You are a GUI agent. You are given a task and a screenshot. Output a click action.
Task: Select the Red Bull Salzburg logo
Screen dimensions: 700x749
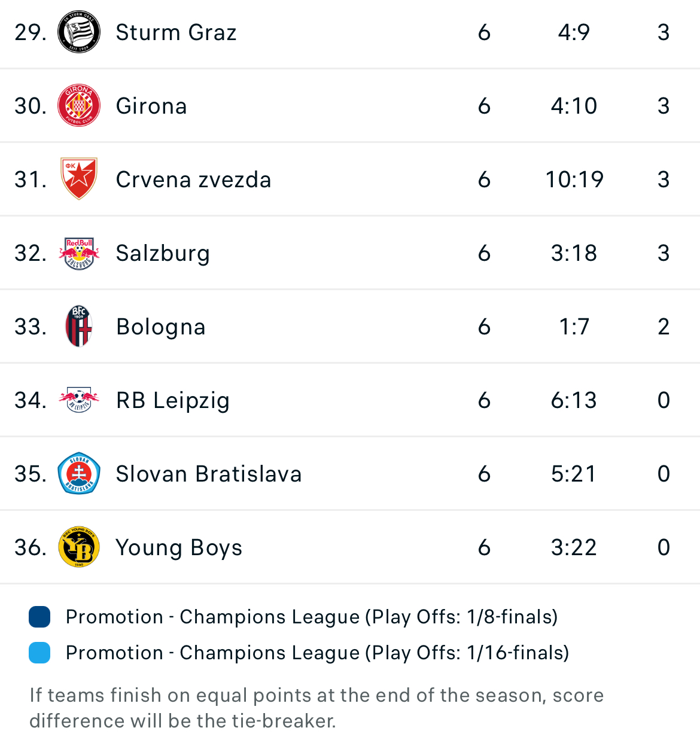[x=79, y=253]
